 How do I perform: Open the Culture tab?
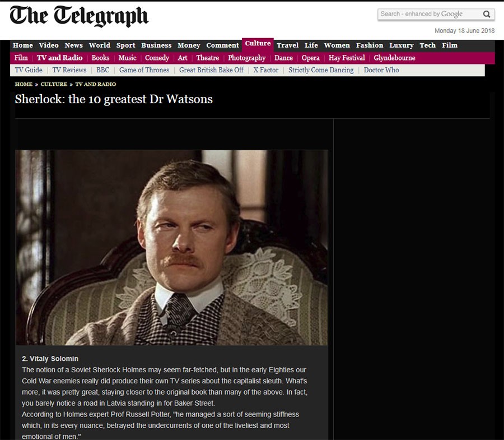(258, 44)
